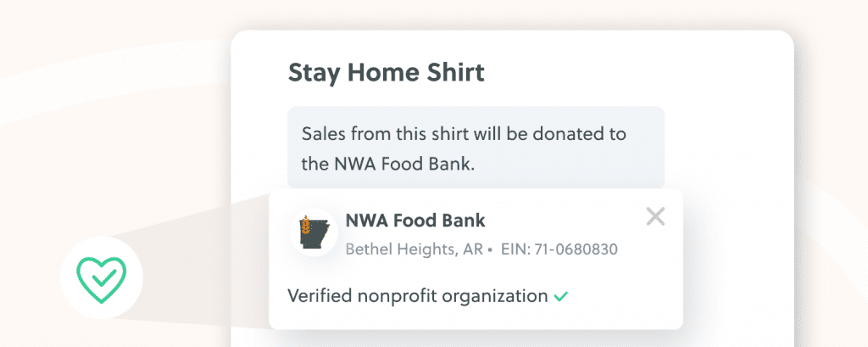Close the NWA Food Bank popup card

(x=655, y=216)
